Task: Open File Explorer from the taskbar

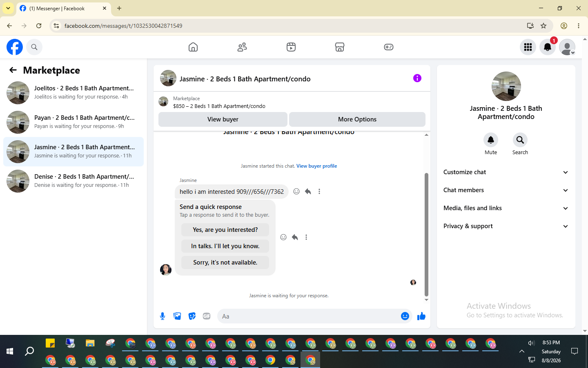Action: point(90,343)
